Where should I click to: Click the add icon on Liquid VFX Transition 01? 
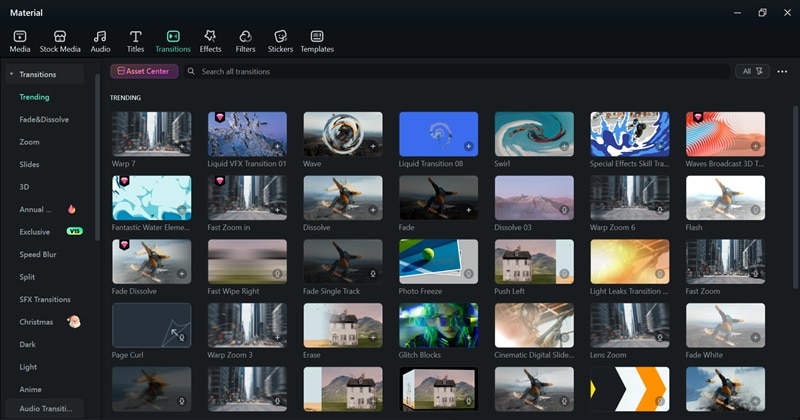[x=278, y=146]
